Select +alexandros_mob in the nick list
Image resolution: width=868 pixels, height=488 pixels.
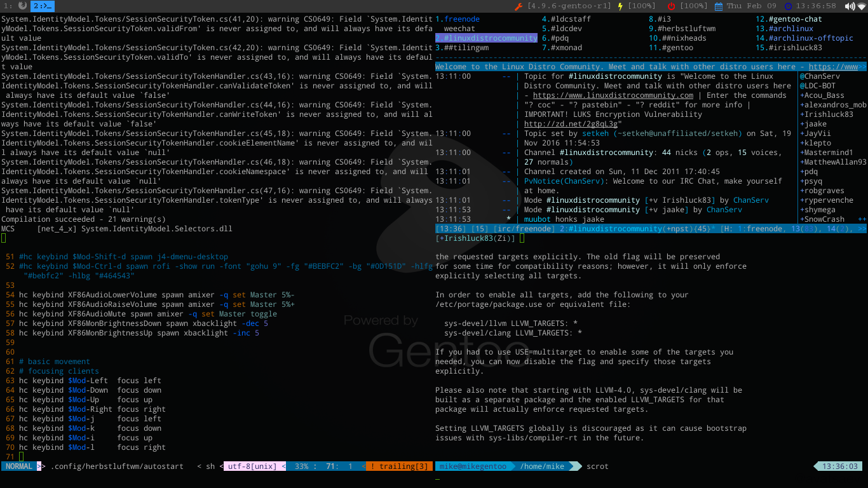833,105
